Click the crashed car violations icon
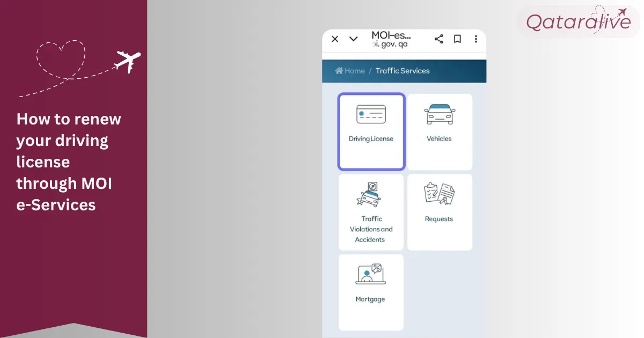 [x=369, y=195]
